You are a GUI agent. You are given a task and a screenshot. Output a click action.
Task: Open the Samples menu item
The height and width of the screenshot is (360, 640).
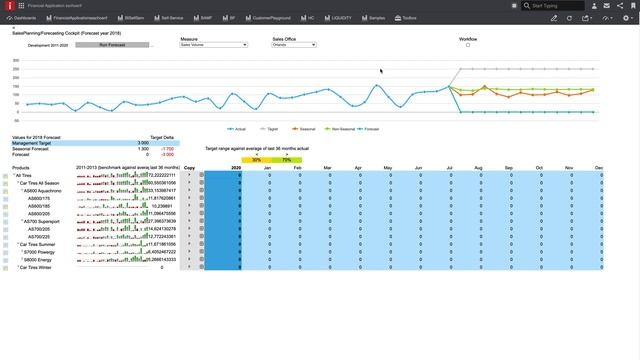[x=373, y=18]
